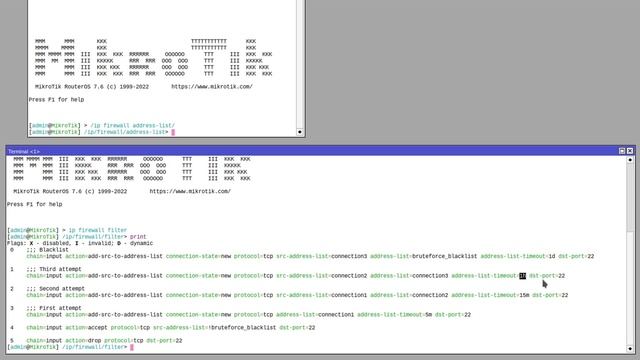The height and width of the screenshot is (360, 640).
Task: Click the Terminal <1> title bar label
Action: 24,151
